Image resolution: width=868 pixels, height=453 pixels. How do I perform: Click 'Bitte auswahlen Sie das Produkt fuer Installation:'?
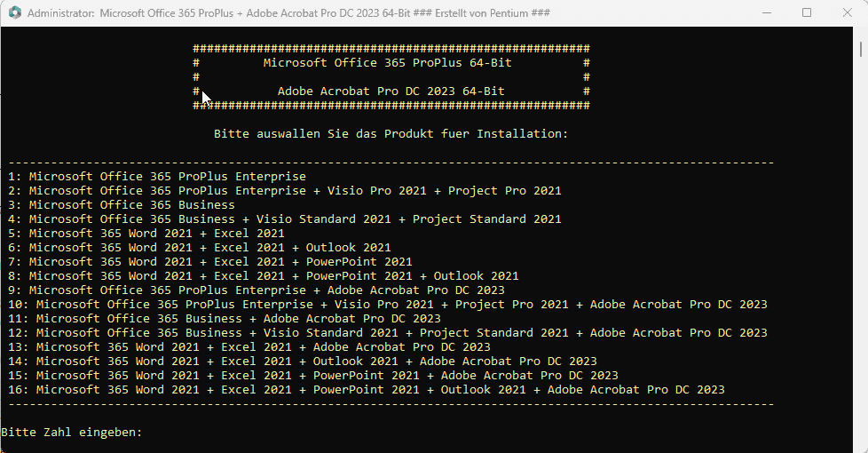pyautogui.click(x=391, y=133)
